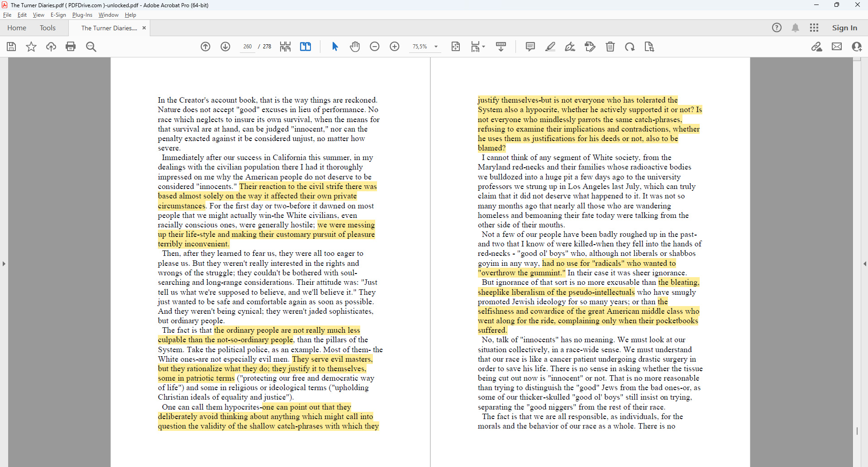Expand the right tools pane arrow
This screenshot has width=868, height=467.
pos(864,264)
